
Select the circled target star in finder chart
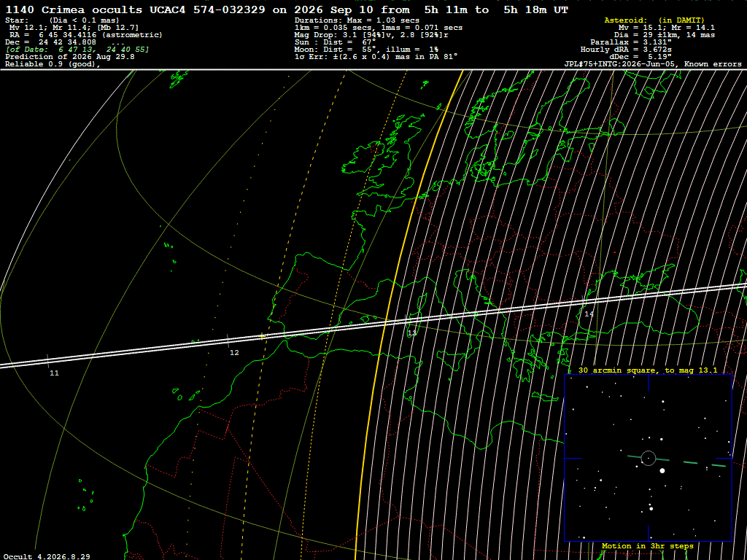(649, 458)
